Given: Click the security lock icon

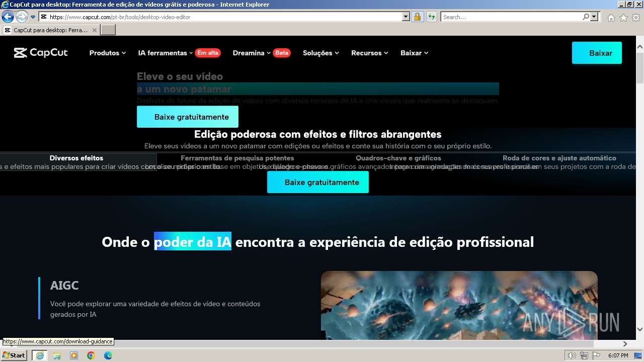Looking at the screenshot, I should click(x=417, y=17).
